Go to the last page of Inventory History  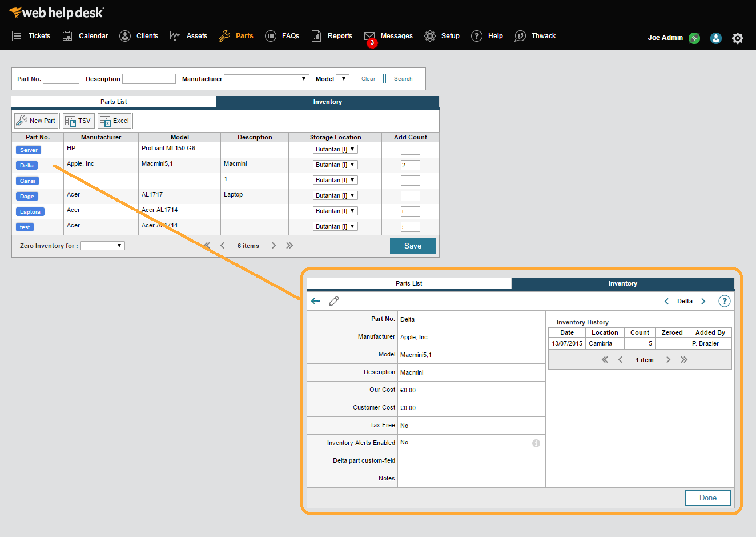point(684,360)
